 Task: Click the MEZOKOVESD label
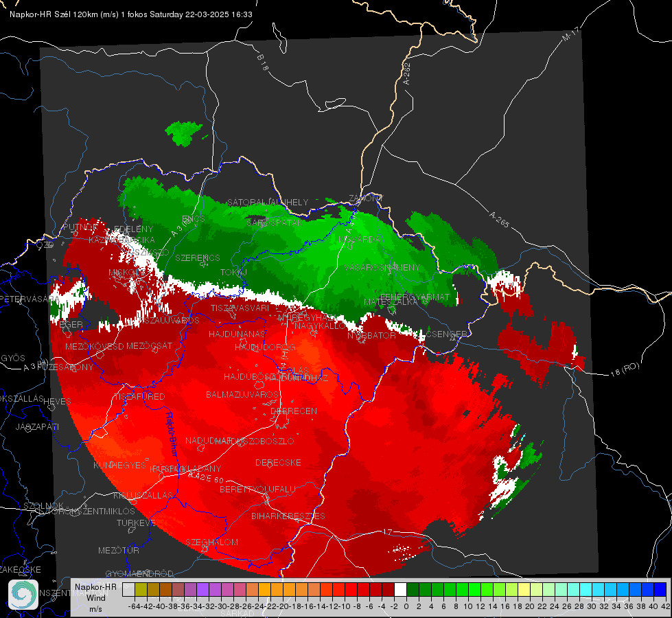94,346
